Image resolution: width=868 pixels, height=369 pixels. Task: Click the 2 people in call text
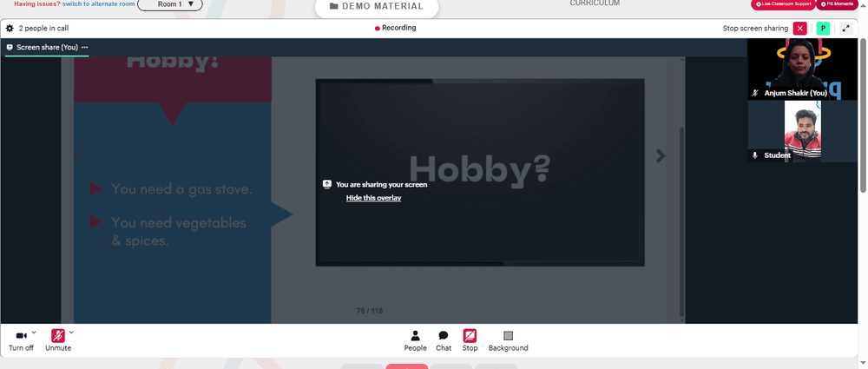43,29
